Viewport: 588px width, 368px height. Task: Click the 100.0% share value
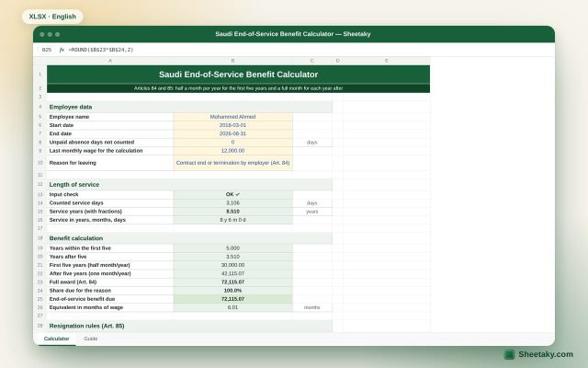coord(232,291)
